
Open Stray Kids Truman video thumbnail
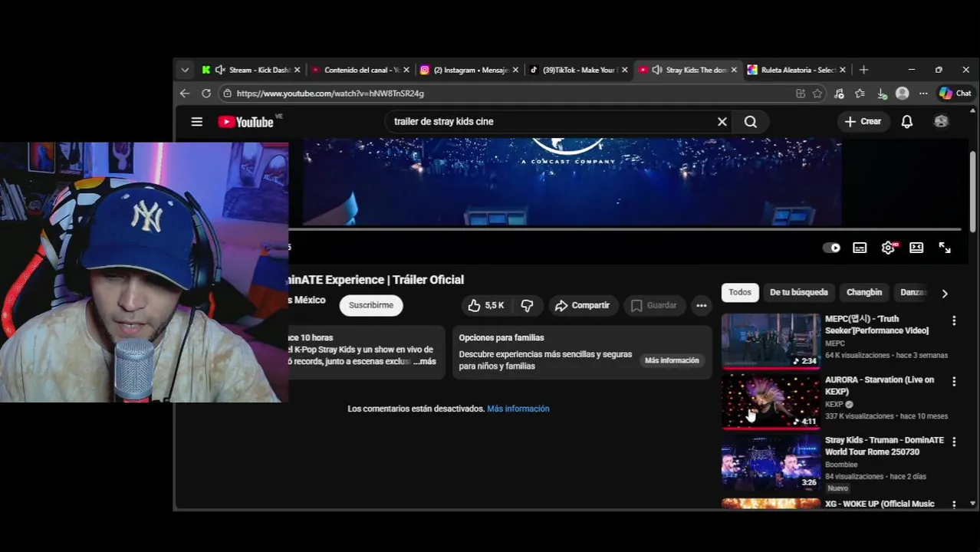(771, 462)
